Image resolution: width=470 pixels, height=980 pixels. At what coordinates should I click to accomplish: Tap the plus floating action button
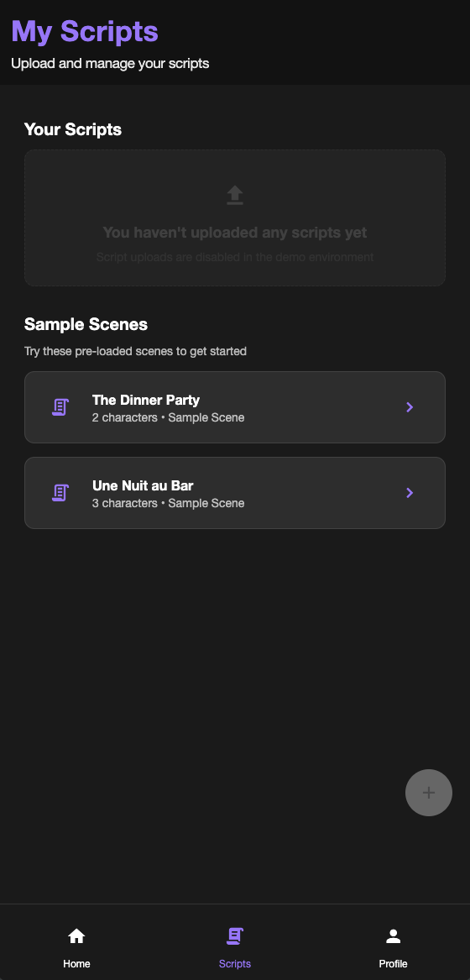(x=429, y=793)
